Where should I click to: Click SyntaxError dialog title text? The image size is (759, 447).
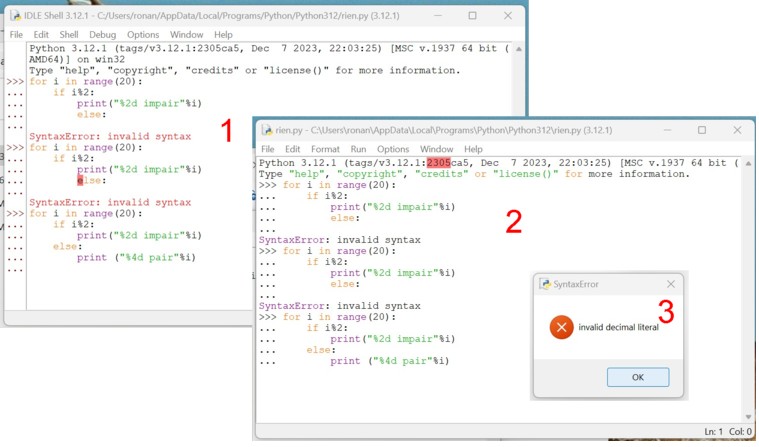pos(576,284)
